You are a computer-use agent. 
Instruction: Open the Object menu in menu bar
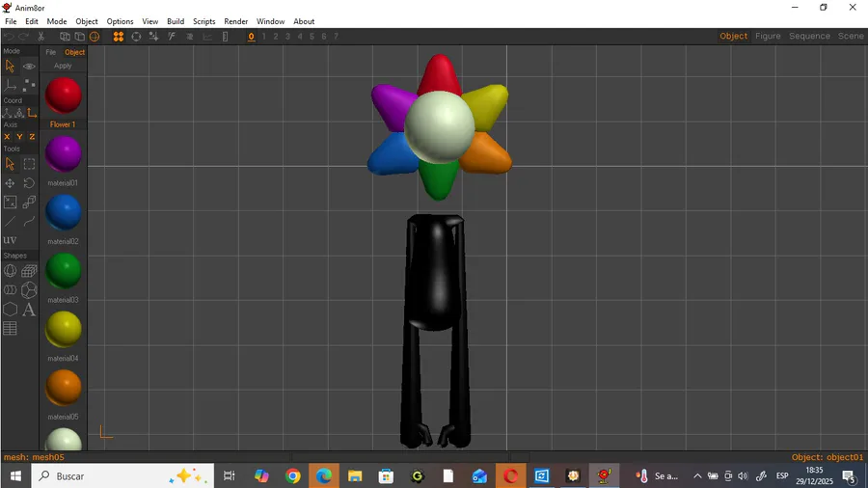(87, 21)
